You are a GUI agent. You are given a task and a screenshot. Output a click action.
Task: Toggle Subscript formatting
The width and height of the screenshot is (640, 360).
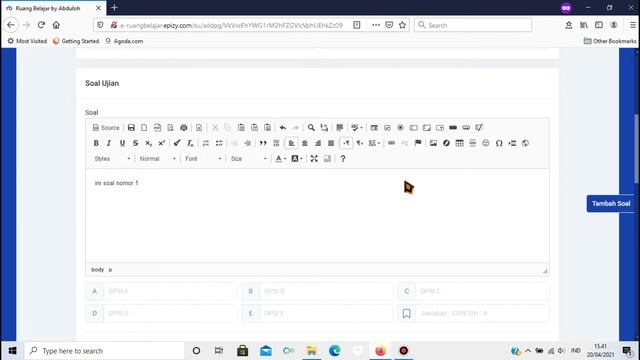[149, 143]
